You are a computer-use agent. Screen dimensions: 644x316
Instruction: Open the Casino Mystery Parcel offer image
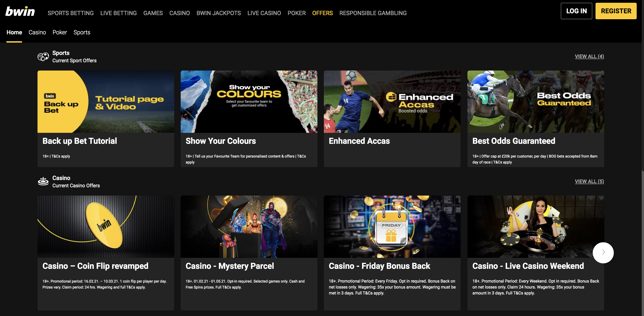(x=249, y=227)
